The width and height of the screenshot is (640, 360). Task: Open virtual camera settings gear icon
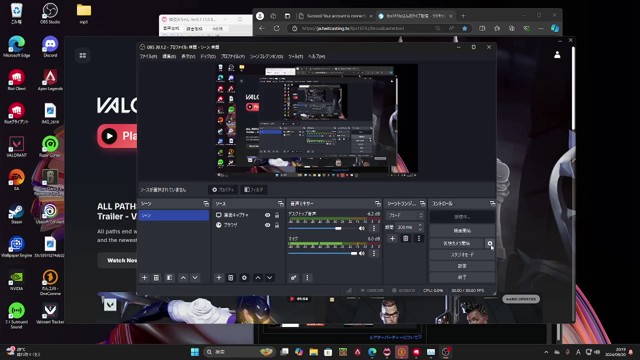(x=490, y=243)
